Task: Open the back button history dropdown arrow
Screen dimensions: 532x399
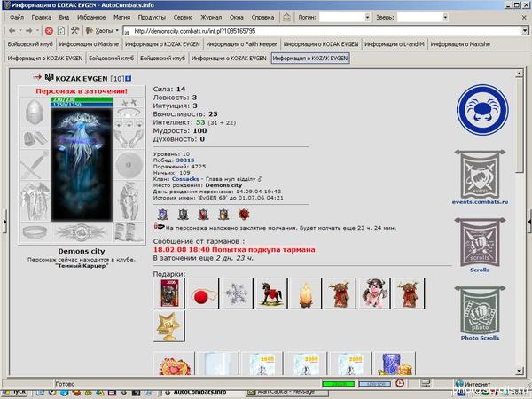Action: (20, 31)
